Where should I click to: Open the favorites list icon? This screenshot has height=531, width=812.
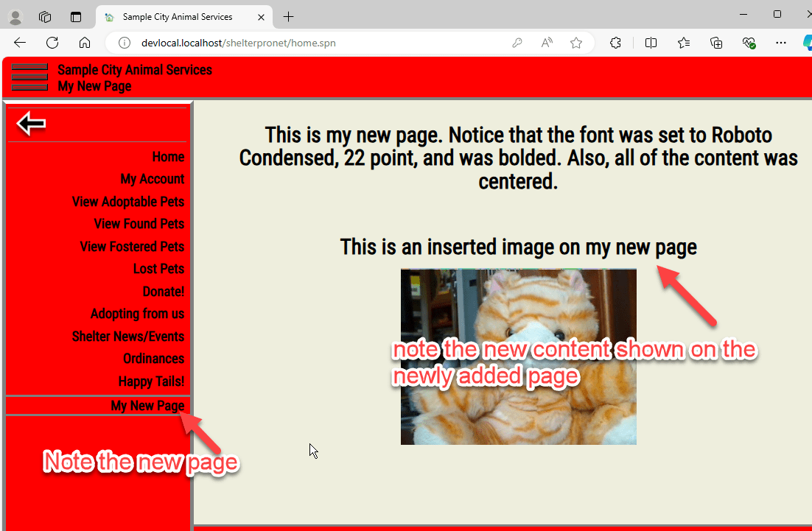684,43
